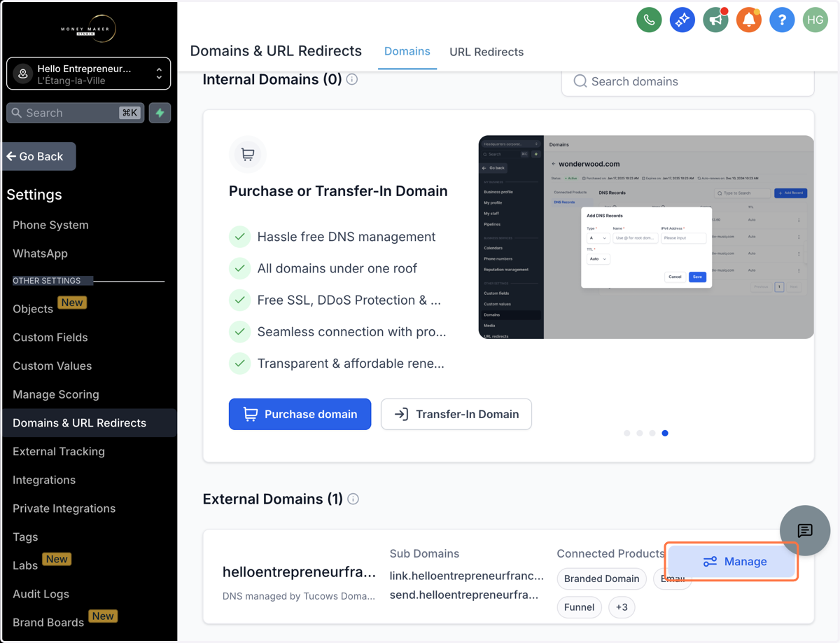840x643 pixels.
Task: Expand the Hello Entrepreneur account switcher
Action: tap(88, 74)
